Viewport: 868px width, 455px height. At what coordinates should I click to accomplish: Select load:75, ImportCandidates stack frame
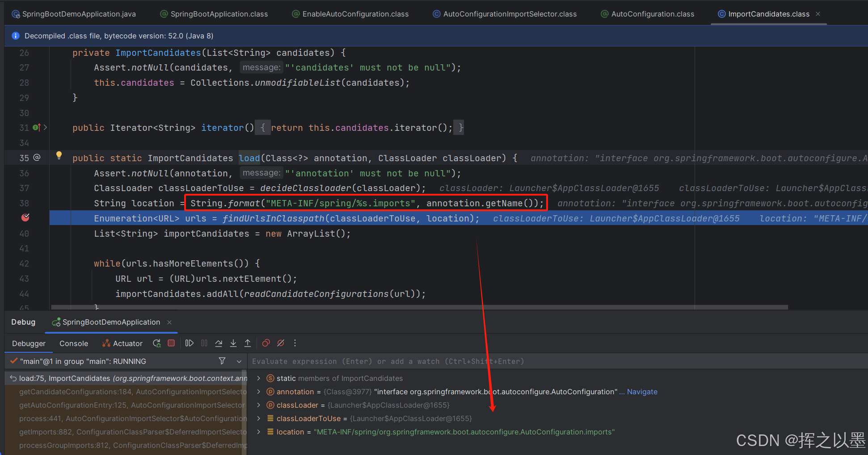pos(126,378)
